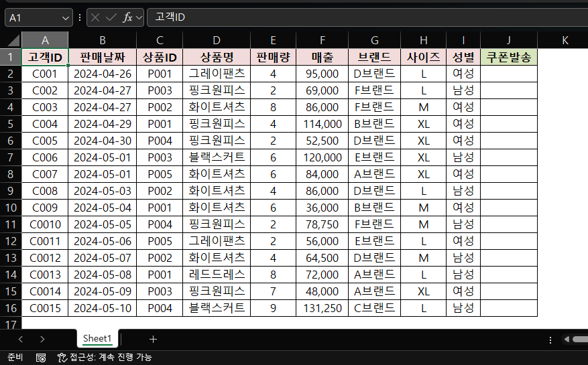Select row 16 header
The width and height of the screenshot is (588, 365).
[11, 308]
